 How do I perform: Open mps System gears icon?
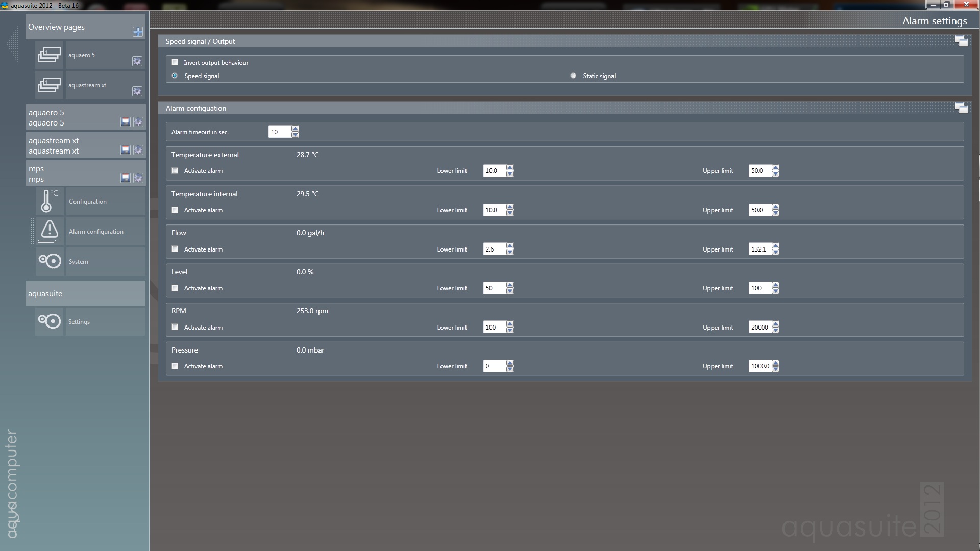pyautogui.click(x=50, y=261)
